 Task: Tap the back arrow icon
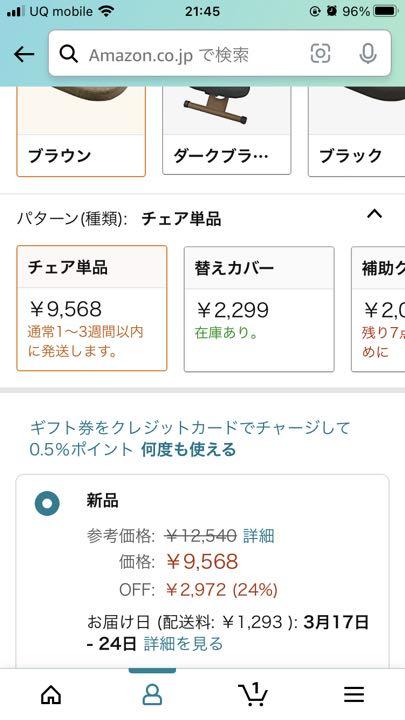click(24, 55)
